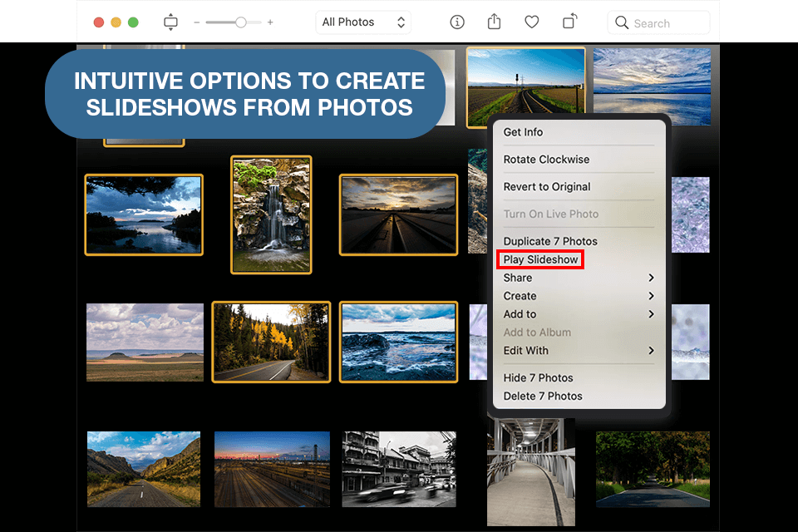Image resolution: width=798 pixels, height=532 pixels.
Task: Click the Share icon in toolbar
Action: (x=494, y=22)
